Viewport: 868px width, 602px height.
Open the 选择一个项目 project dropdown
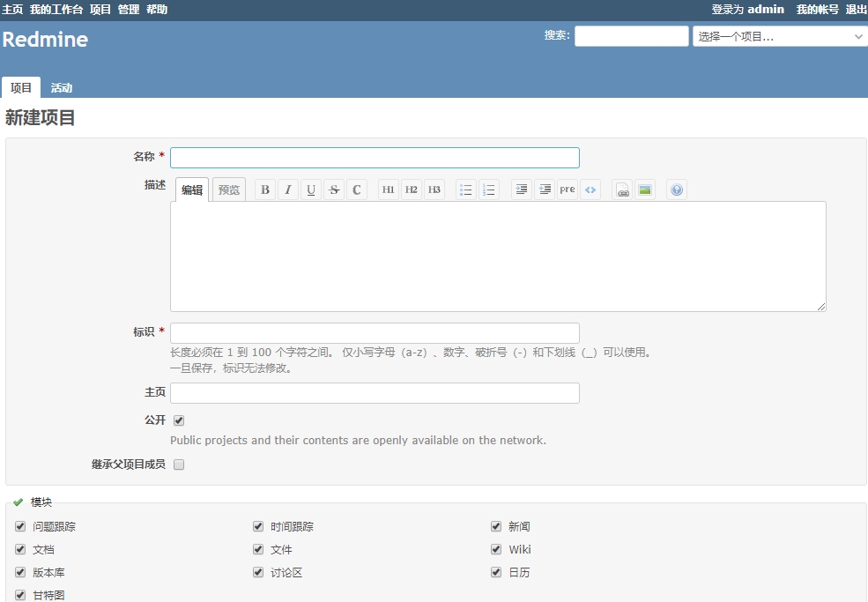click(779, 37)
